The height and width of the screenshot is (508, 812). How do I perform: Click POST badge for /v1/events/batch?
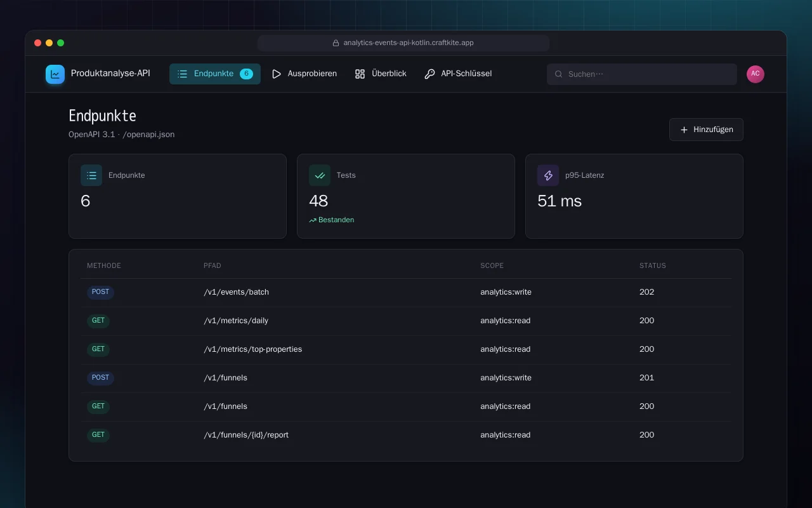coord(100,292)
